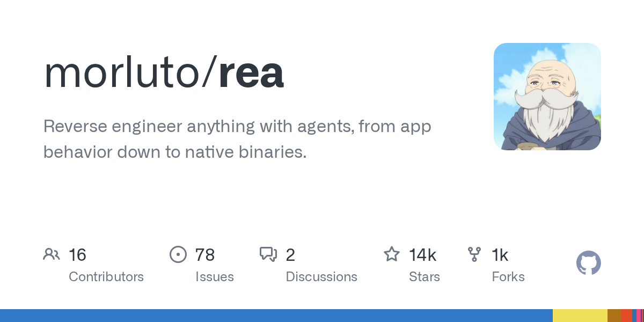644x322 pixels.
Task: Open the bearded old man avatar image
Action: pos(547,97)
